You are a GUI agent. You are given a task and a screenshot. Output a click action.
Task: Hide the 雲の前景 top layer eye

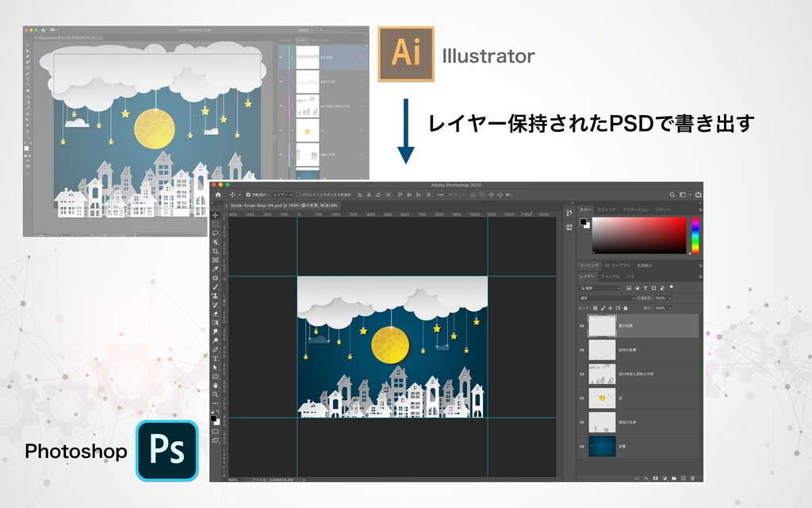pos(581,326)
